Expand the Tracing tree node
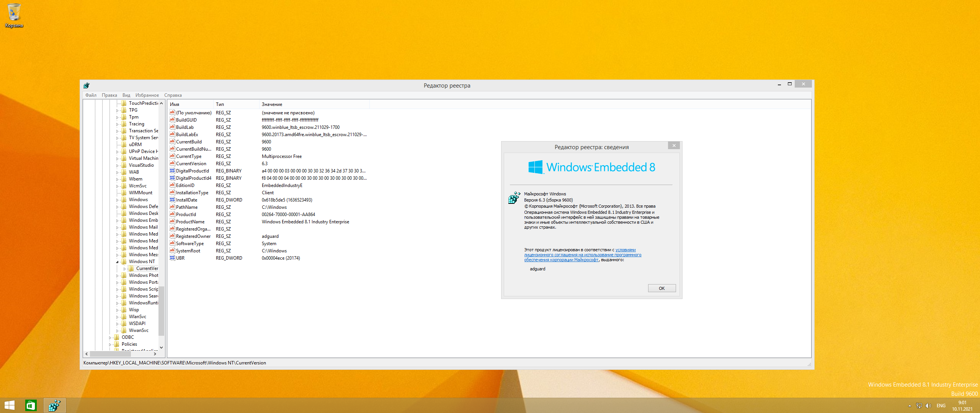The height and width of the screenshot is (413, 980). tap(117, 124)
